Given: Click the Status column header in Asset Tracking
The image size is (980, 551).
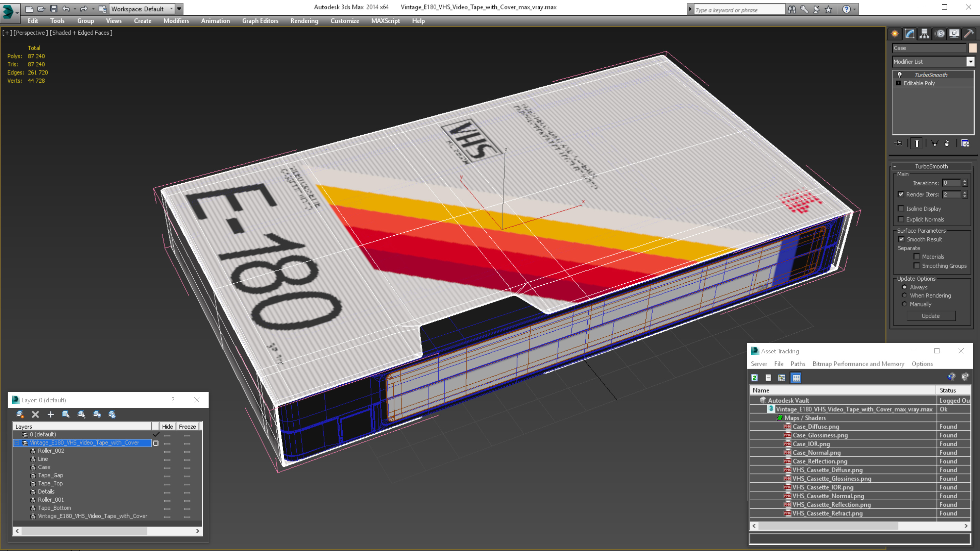Looking at the screenshot, I should [x=953, y=390].
